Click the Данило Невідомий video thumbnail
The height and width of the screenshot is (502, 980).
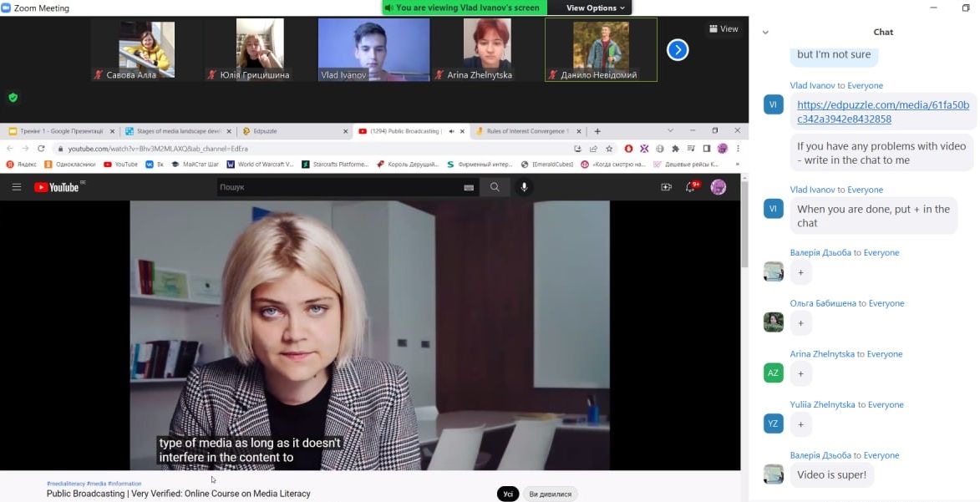(x=601, y=49)
